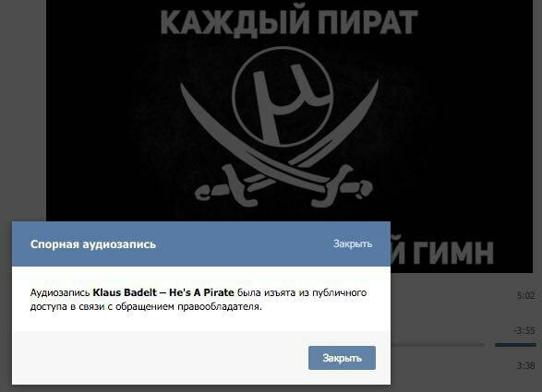Viewport: 542px width, 392px height.
Task: Click the message line mentioning правообладателя
Action: pyautogui.click(x=146, y=307)
